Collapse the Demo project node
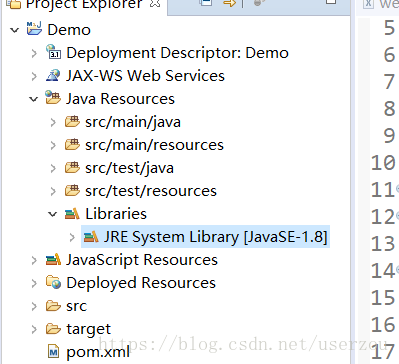The height and width of the screenshot is (364, 399). pyautogui.click(x=15, y=30)
